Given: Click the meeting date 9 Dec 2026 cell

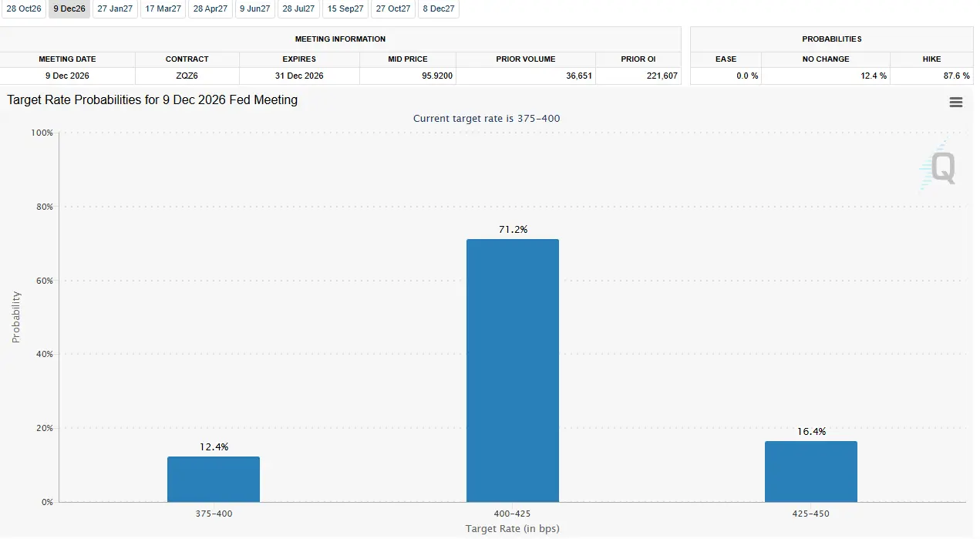Looking at the screenshot, I should point(68,76).
